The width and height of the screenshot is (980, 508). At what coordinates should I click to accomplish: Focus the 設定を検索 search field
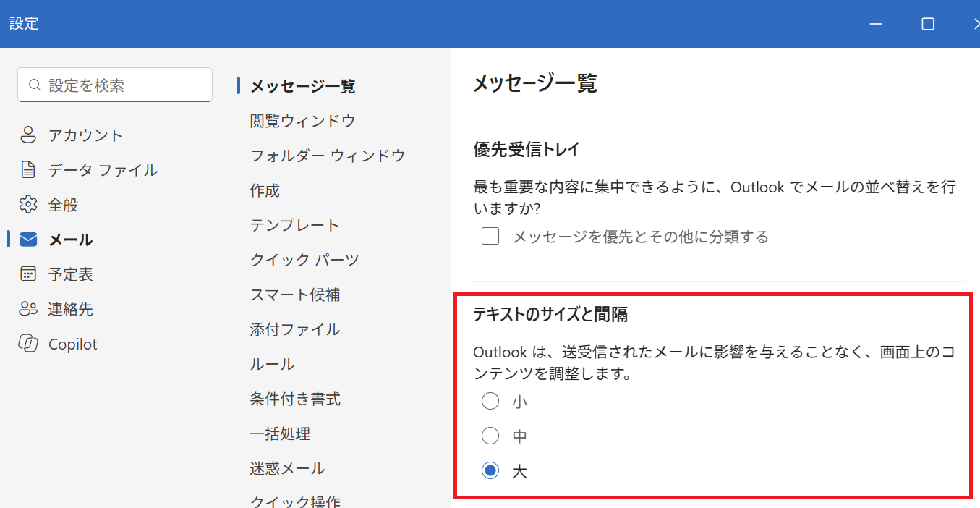(x=115, y=85)
